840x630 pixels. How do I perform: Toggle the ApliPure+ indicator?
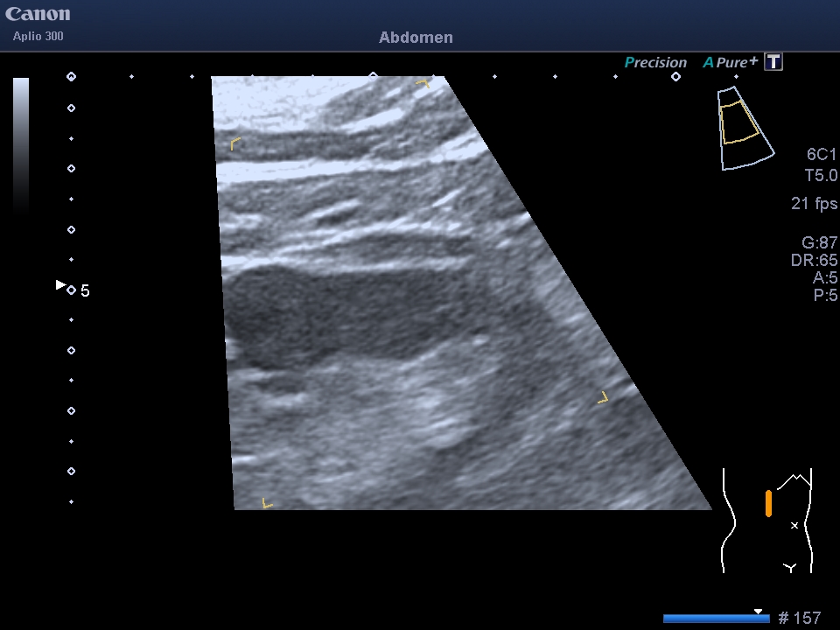click(730, 62)
